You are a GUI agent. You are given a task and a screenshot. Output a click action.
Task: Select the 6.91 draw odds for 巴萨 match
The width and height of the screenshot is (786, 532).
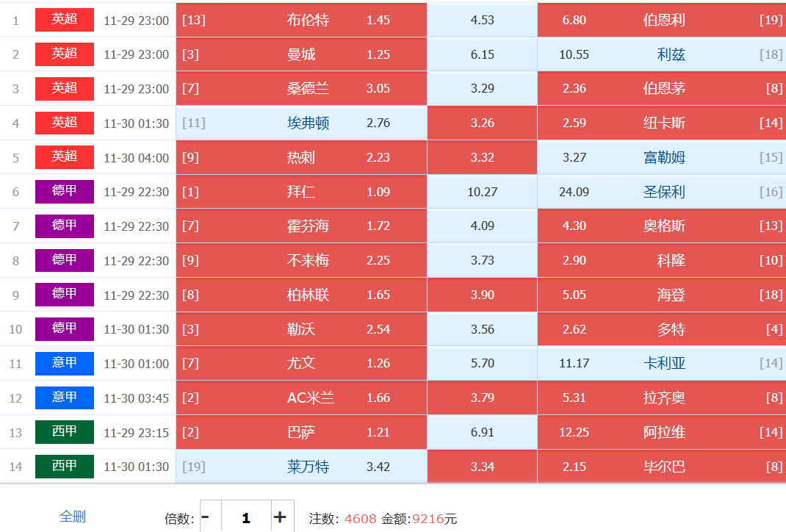coord(482,432)
